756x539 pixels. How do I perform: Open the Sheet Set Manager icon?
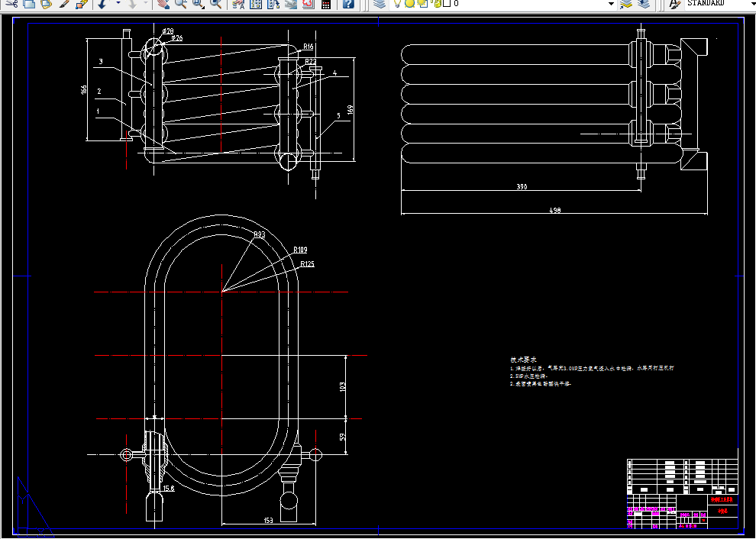click(x=291, y=4)
